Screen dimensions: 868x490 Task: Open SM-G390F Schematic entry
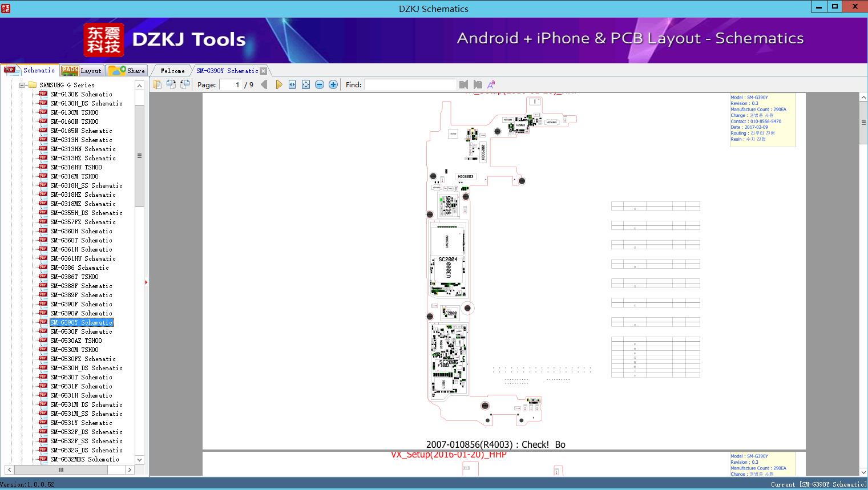coord(81,304)
